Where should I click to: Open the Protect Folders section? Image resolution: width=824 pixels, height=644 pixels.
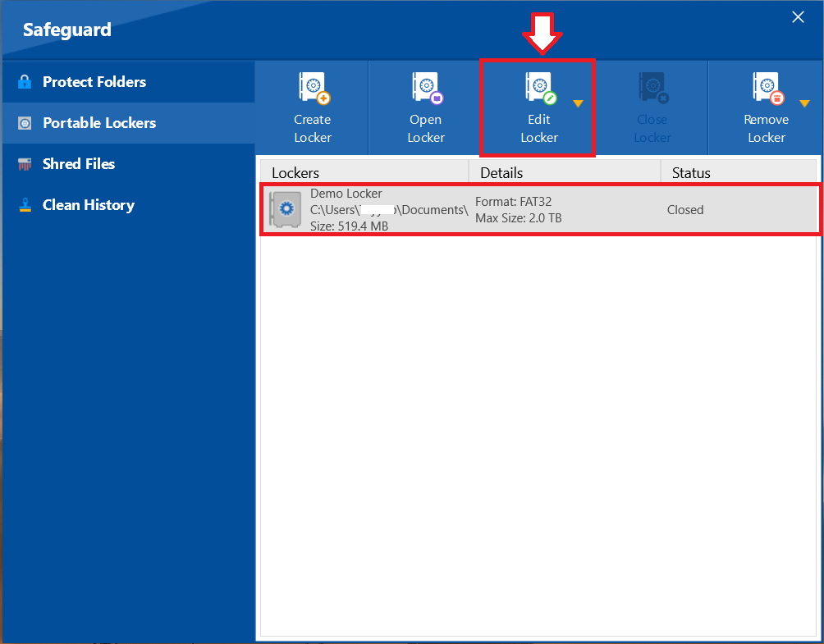(x=128, y=82)
